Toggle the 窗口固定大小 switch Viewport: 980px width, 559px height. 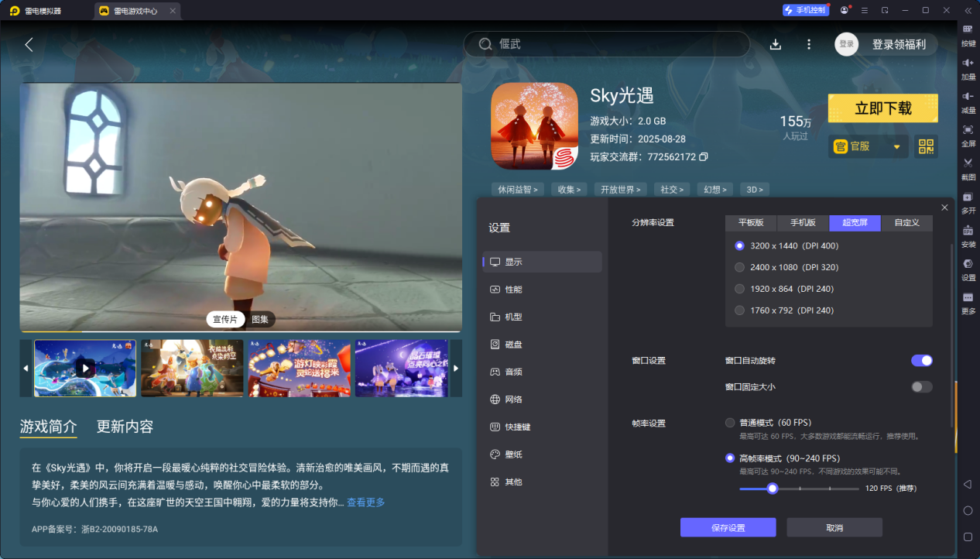[x=922, y=387]
